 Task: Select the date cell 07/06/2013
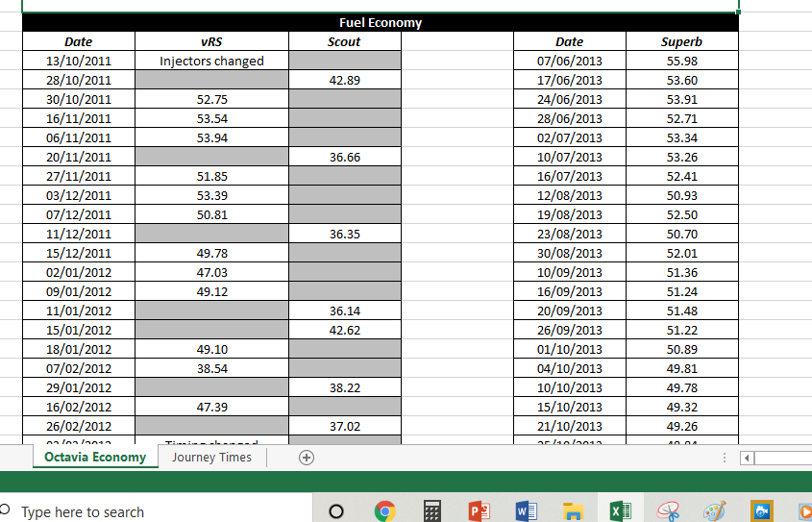570,61
